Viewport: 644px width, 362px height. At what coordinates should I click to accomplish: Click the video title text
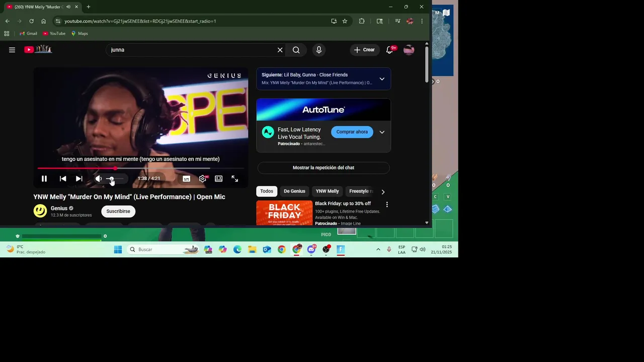tap(129, 197)
